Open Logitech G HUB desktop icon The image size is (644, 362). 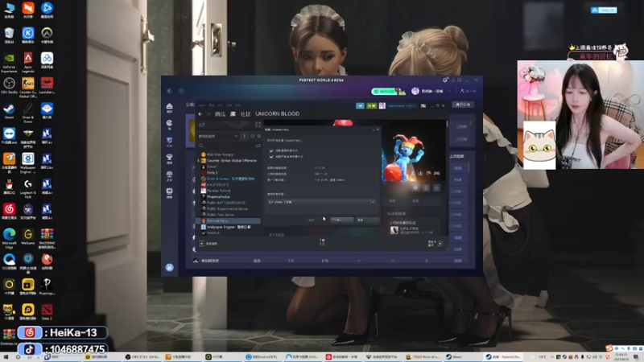[28, 188]
